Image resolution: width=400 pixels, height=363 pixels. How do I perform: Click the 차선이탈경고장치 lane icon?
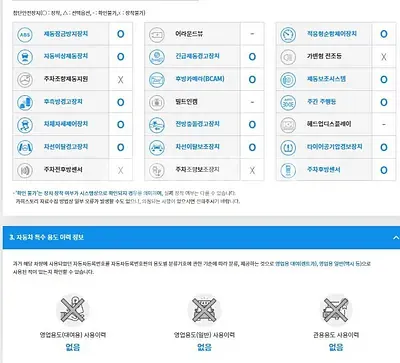[x=25, y=148]
